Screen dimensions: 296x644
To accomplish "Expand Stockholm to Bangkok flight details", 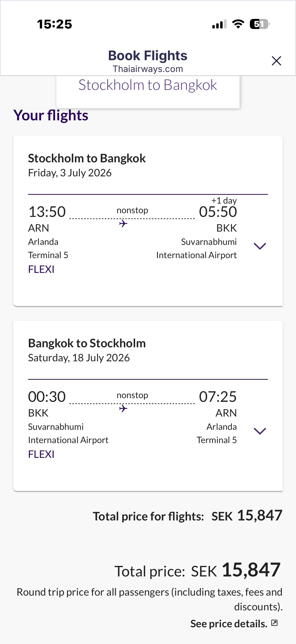I will [x=260, y=246].
